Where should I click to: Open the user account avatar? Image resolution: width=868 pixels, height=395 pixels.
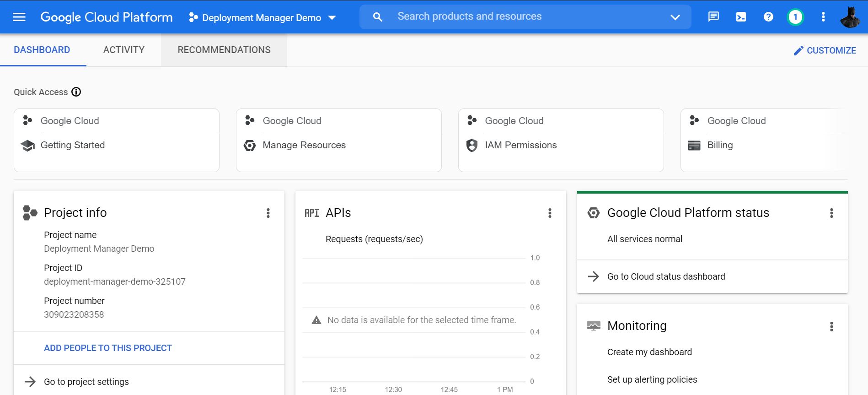(x=850, y=17)
